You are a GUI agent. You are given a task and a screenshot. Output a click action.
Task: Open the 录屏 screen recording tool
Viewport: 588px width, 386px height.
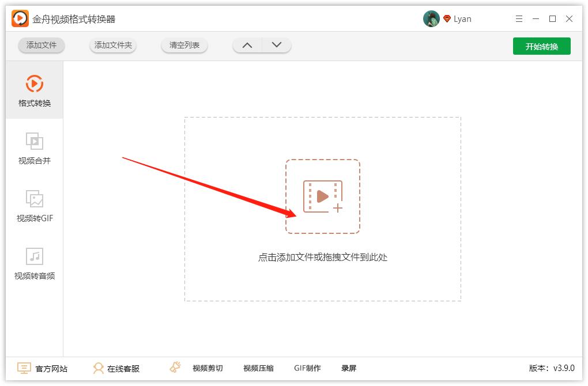(349, 368)
